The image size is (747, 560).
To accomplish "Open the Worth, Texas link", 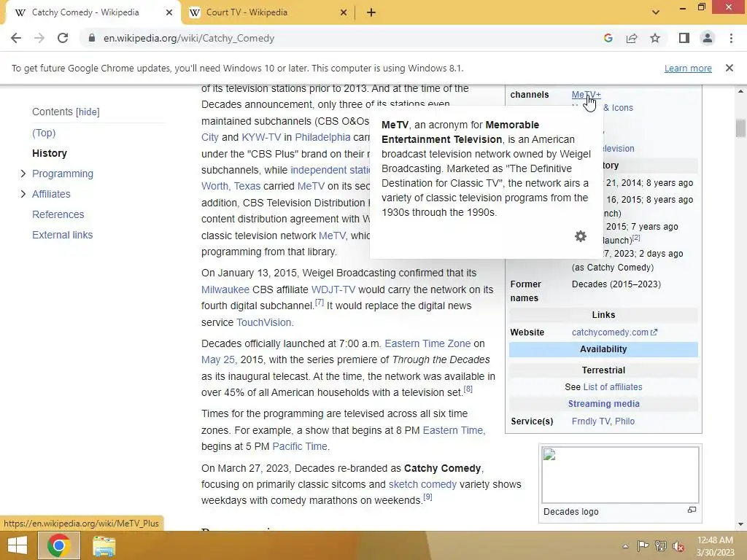I will [x=231, y=186].
